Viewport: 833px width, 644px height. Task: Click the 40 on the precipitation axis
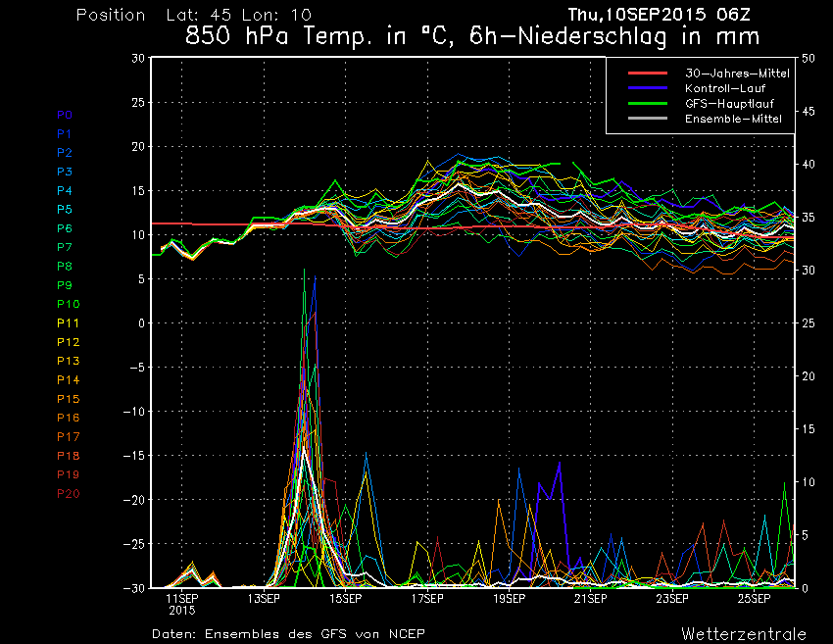pos(808,165)
